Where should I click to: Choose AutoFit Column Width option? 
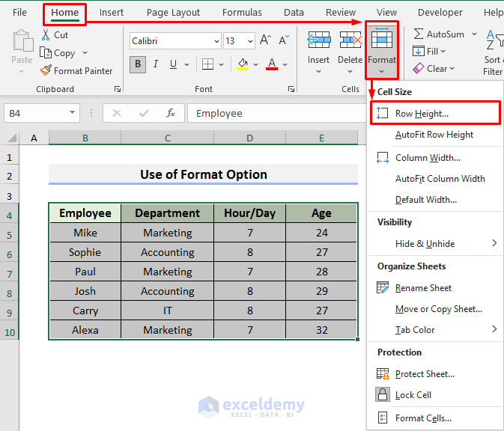point(440,179)
